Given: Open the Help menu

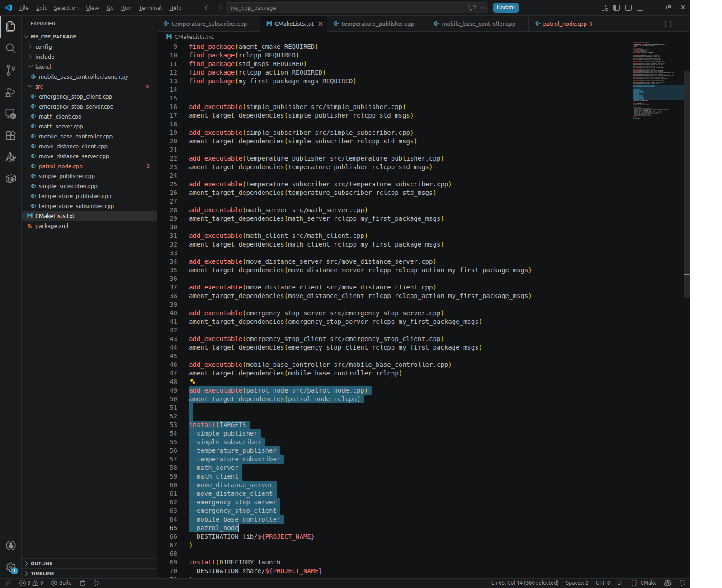Looking at the screenshot, I should [x=175, y=8].
